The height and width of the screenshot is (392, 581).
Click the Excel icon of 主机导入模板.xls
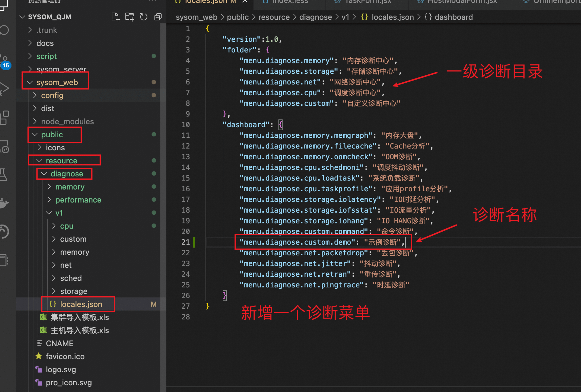(x=43, y=330)
